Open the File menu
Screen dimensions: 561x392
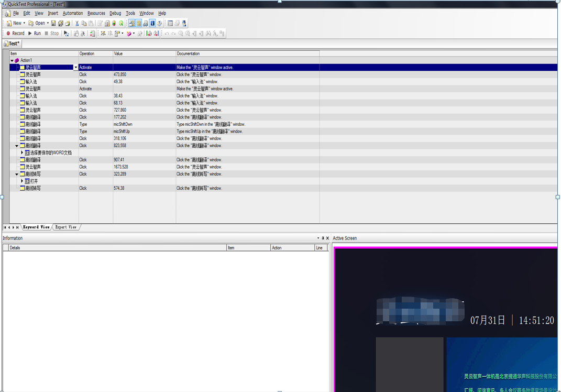point(16,13)
